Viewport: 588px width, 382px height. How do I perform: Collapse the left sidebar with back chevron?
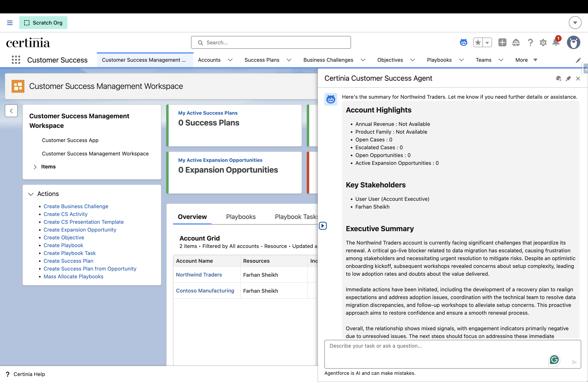click(11, 111)
